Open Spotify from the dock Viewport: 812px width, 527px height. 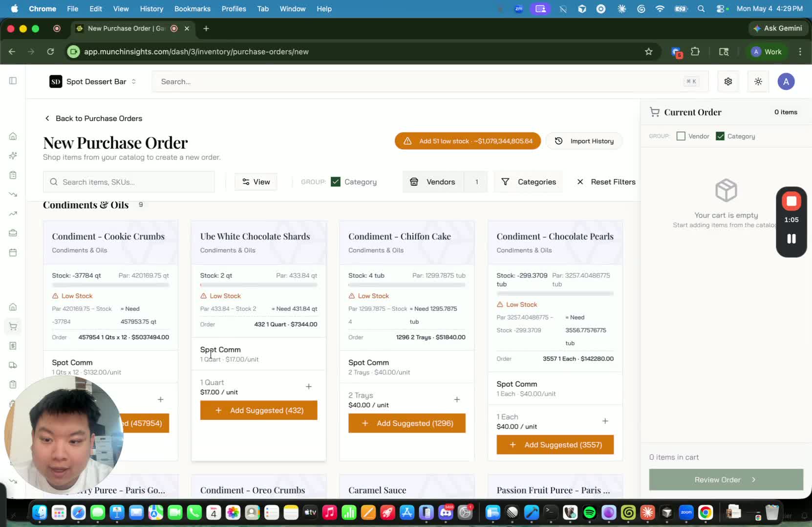(590, 512)
